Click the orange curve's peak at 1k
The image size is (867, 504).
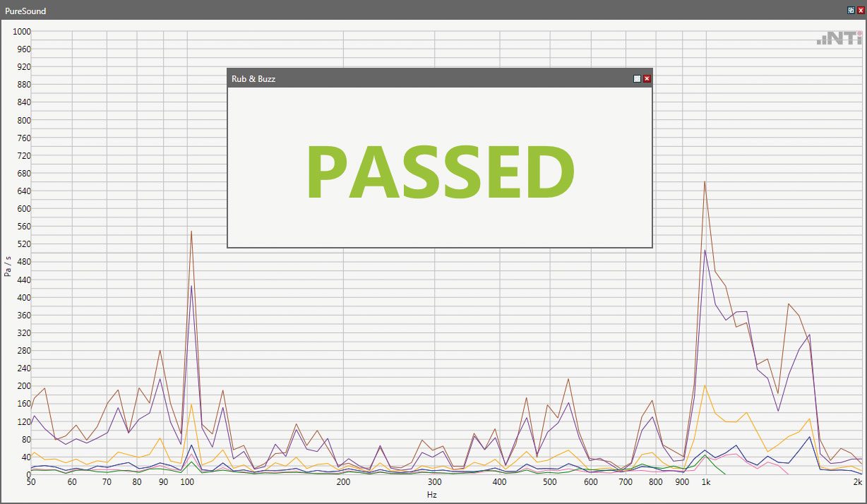705,385
